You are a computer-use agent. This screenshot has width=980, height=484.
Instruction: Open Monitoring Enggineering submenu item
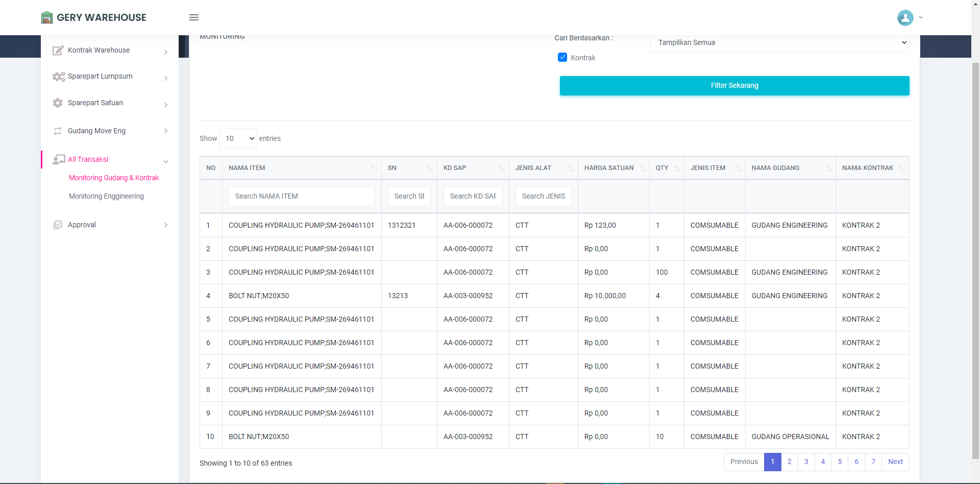click(x=106, y=197)
